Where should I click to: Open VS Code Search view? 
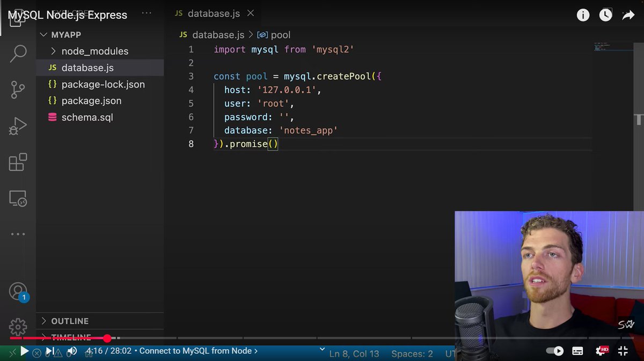pos(18,53)
